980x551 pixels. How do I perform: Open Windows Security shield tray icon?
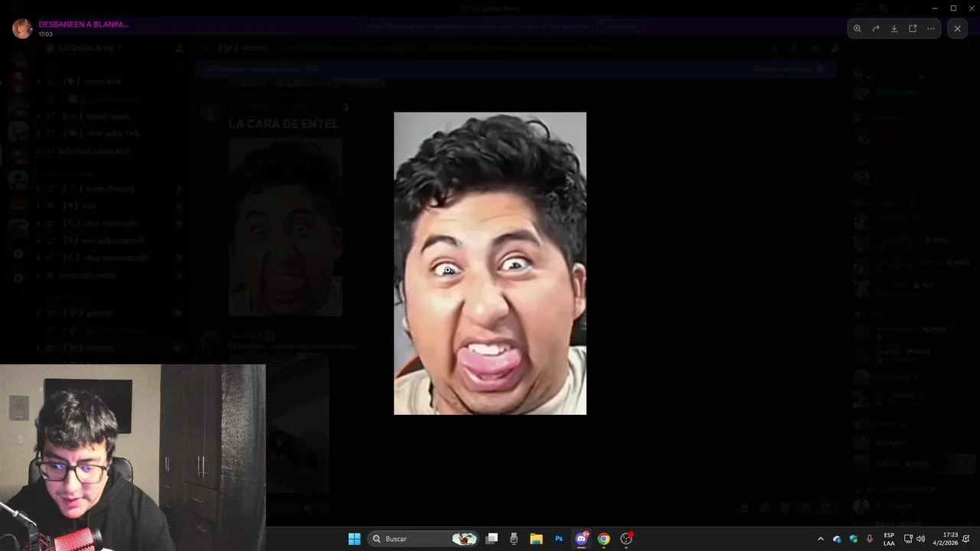pyautogui.click(x=854, y=539)
